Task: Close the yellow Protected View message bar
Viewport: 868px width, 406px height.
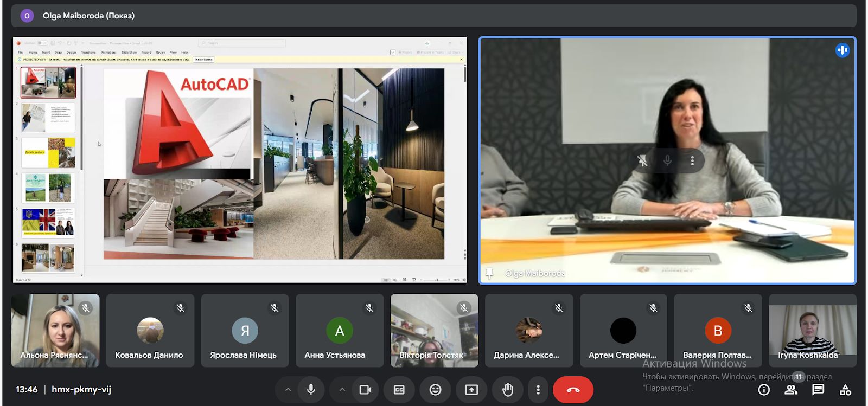Action: pos(461,60)
